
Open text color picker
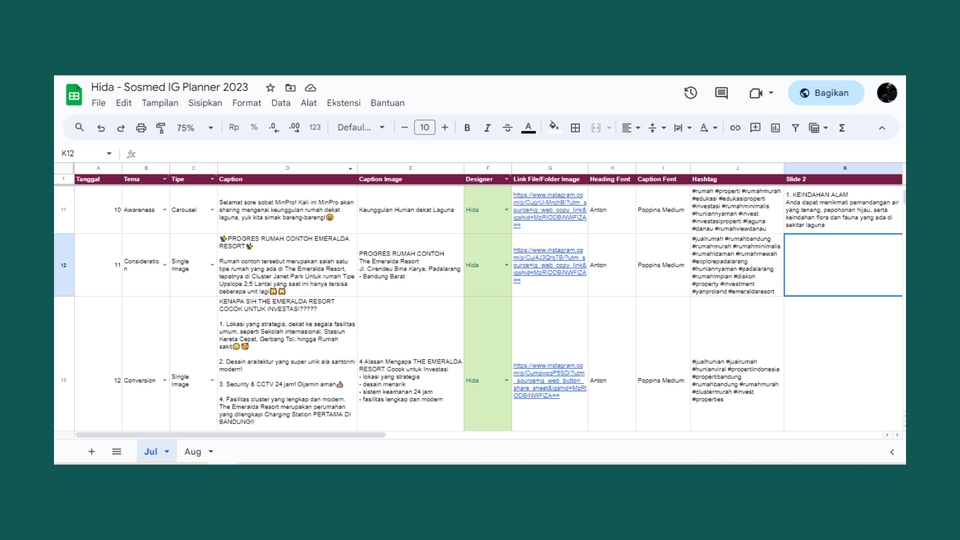(x=528, y=128)
